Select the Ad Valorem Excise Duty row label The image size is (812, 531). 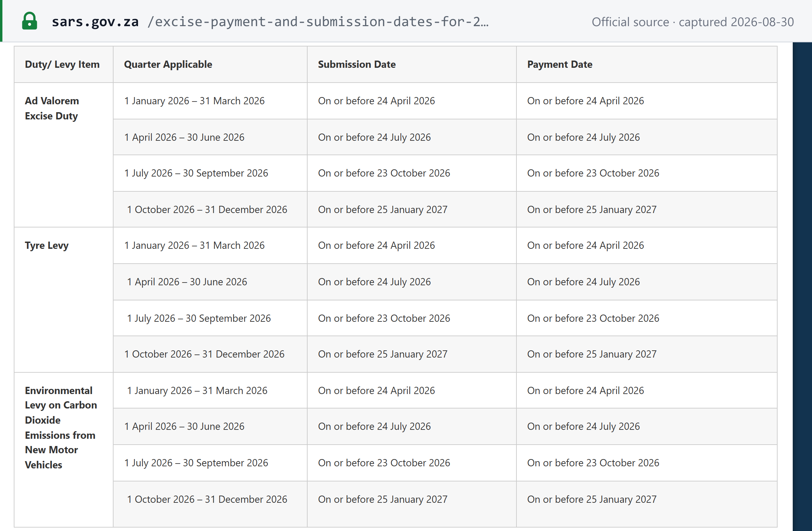[52, 108]
